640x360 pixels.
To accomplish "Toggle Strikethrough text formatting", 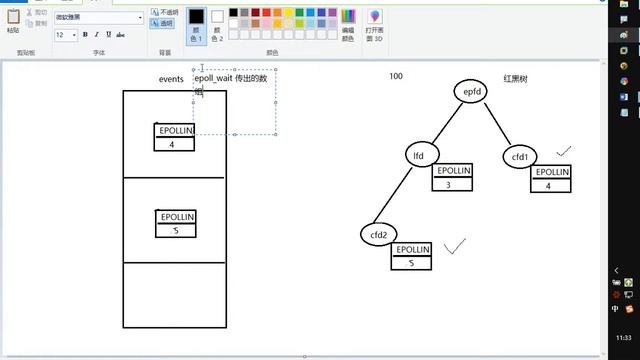I will 120,35.
